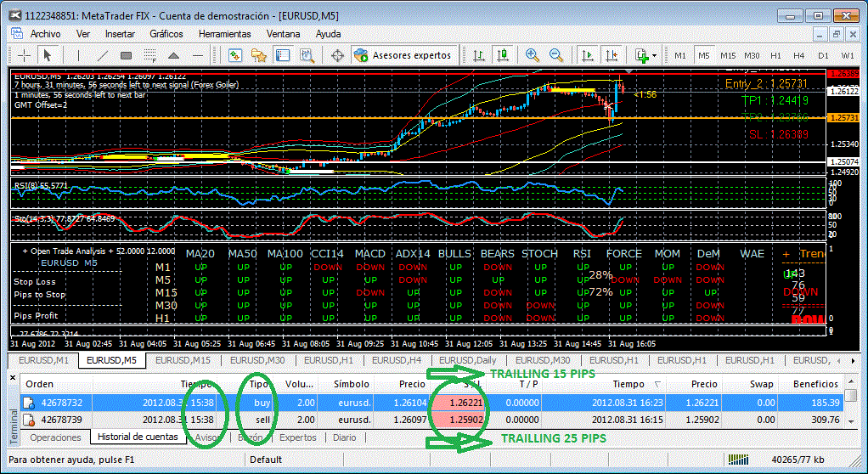
Task: Expand the indicators list dropdown arrow
Action: 655,55
